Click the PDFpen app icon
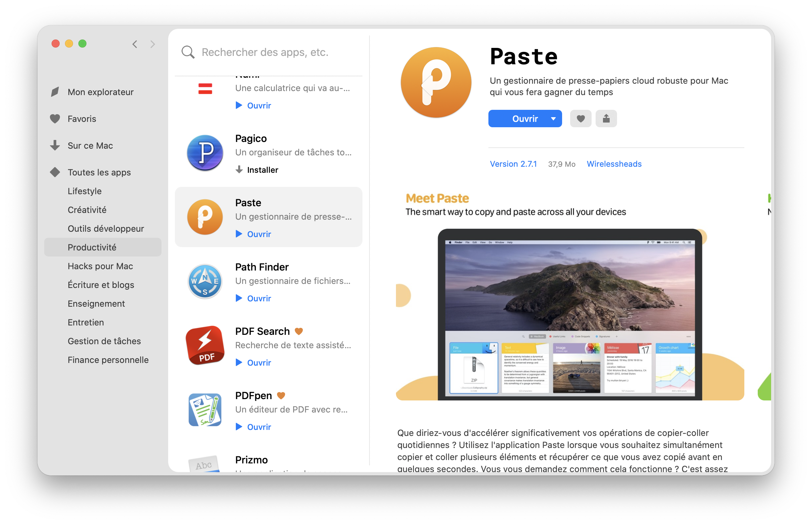The image size is (812, 525). point(205,410)
